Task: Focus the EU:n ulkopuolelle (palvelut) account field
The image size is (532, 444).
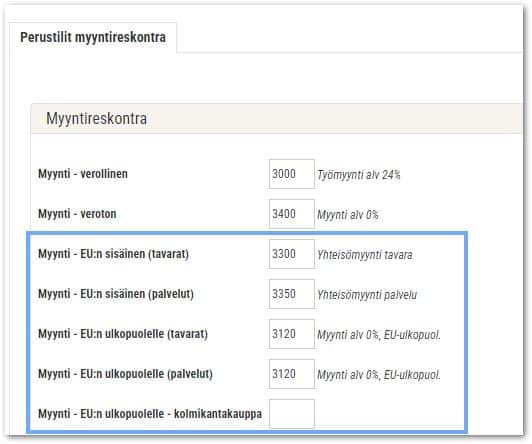Action: point(292,374)
